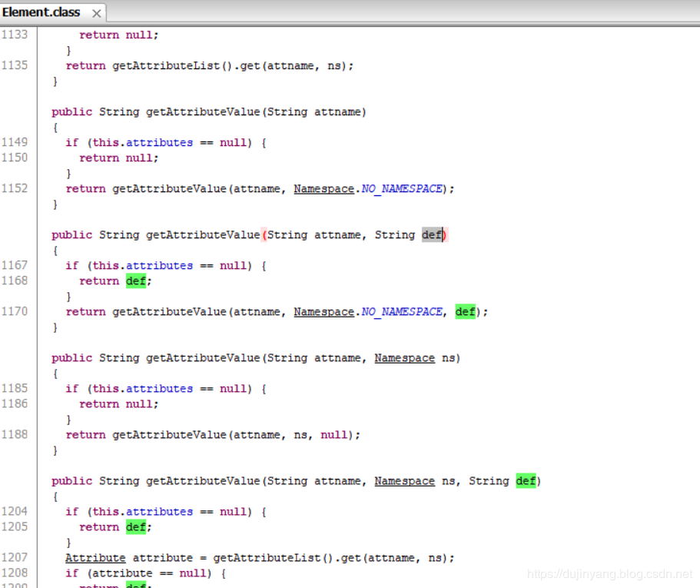
Task: Close the Element.class tab
Action: point(96,13)
